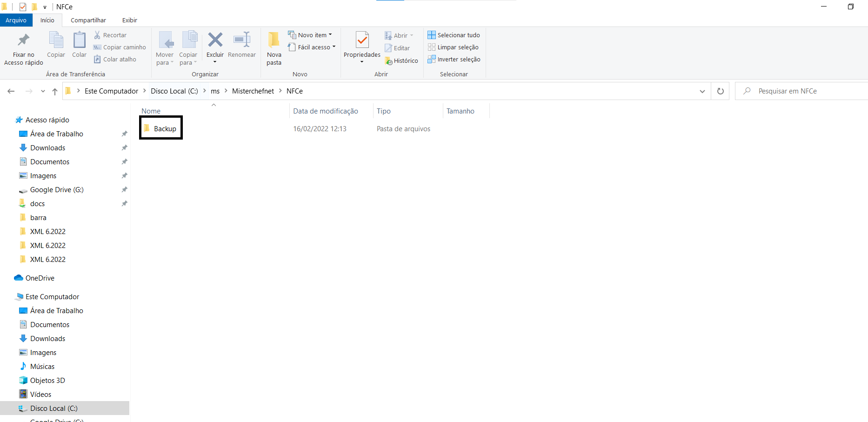Navigate to Este Computador in the breadcrumb
The image size is (868, 422).
(x=111, y=91)
